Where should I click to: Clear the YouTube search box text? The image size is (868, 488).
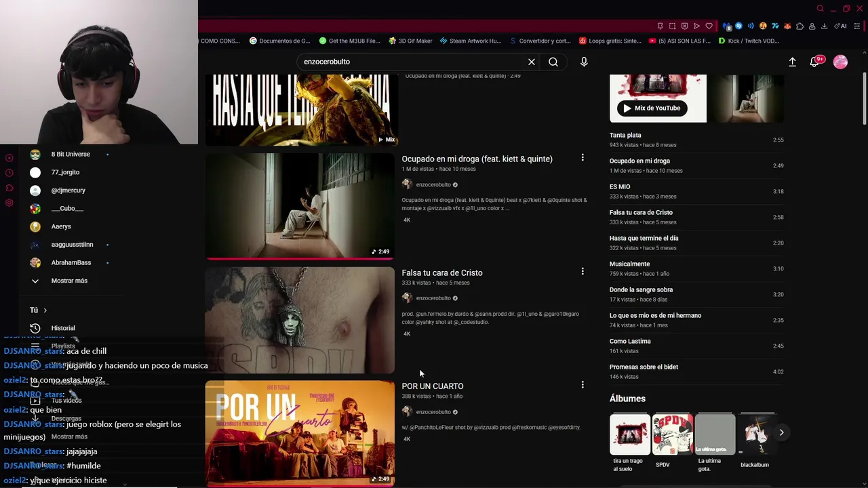point(532,62)
